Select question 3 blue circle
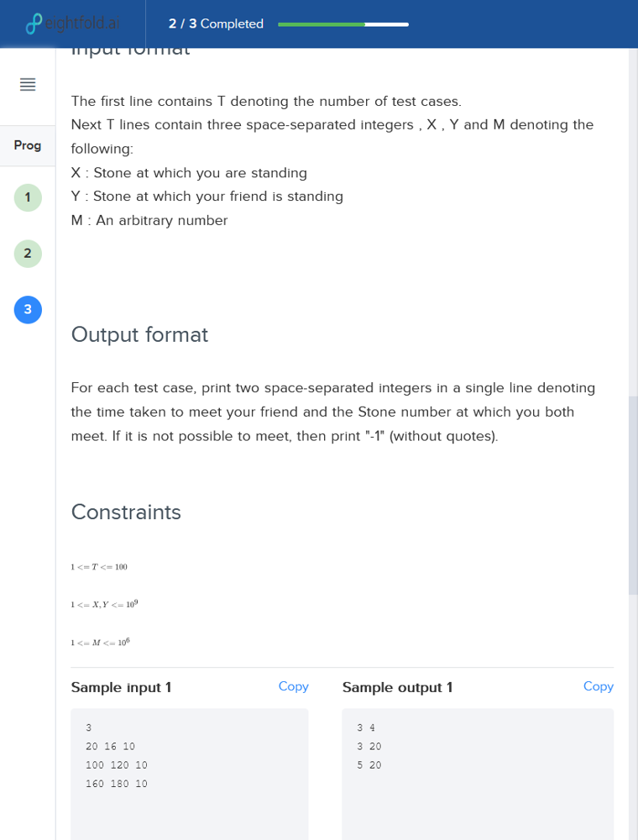The height and width of the screenshot is (840, 638). click(x=28, y=310)
